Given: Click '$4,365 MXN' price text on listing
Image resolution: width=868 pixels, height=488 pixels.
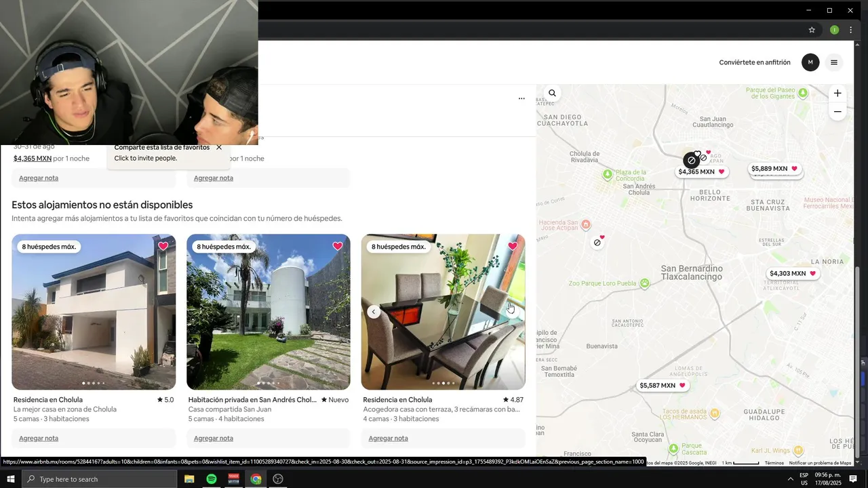Looking at the screenshot, I should click(33, 159).
